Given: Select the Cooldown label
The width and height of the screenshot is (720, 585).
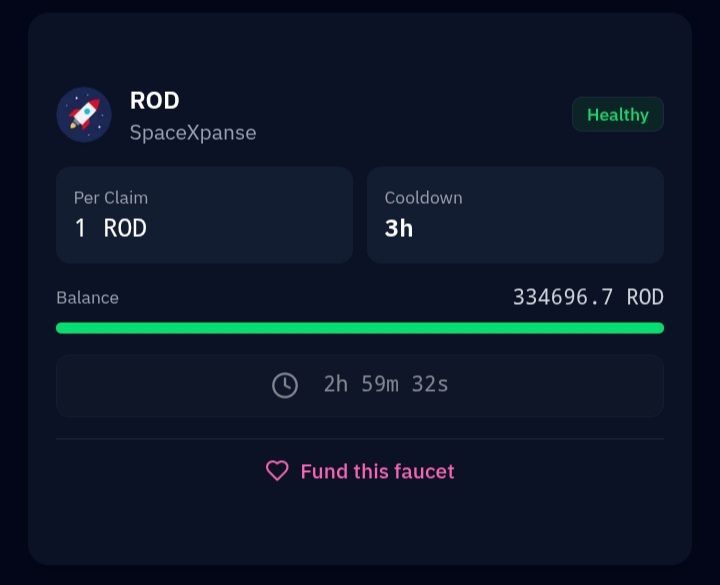Looking at the screenshot, I should point(423,198).
